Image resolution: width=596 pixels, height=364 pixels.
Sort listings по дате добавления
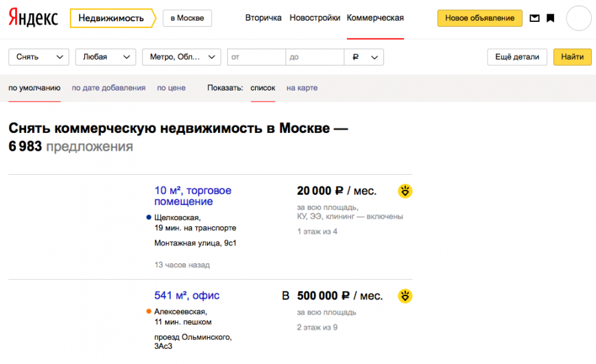coord(109,88)
